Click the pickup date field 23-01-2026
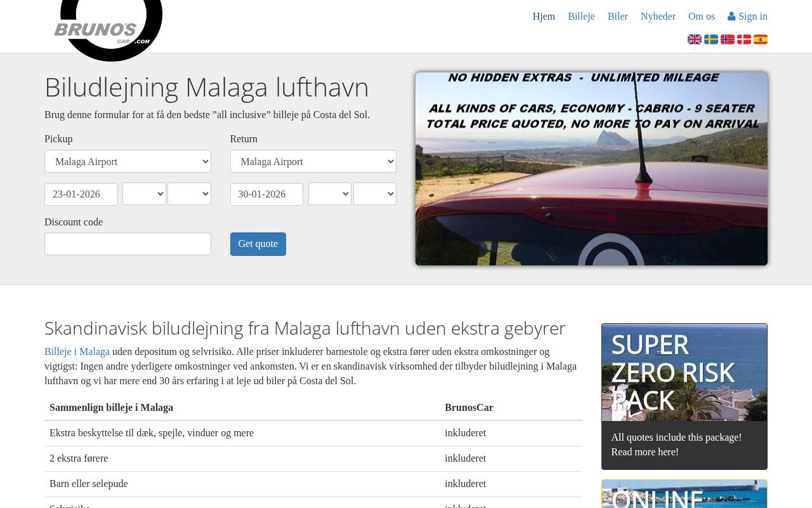Image resolution: width=812 pixels, height=508 pixels. 81,194
